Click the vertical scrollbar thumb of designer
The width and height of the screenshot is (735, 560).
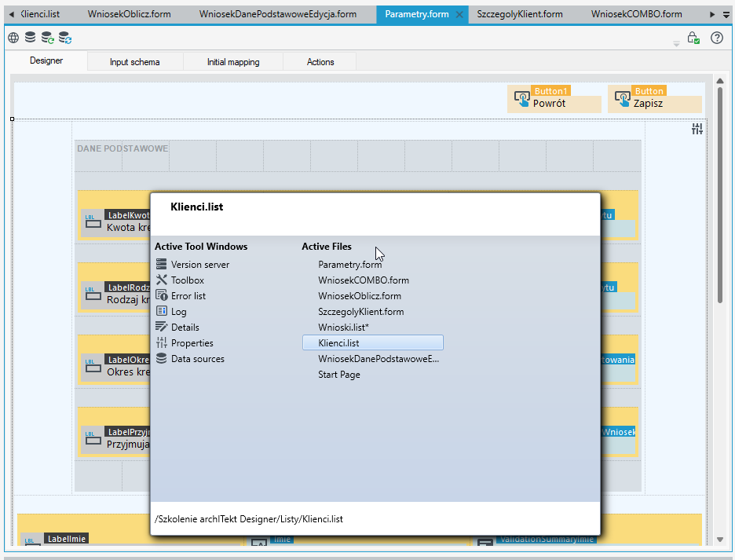pos(720,195)
